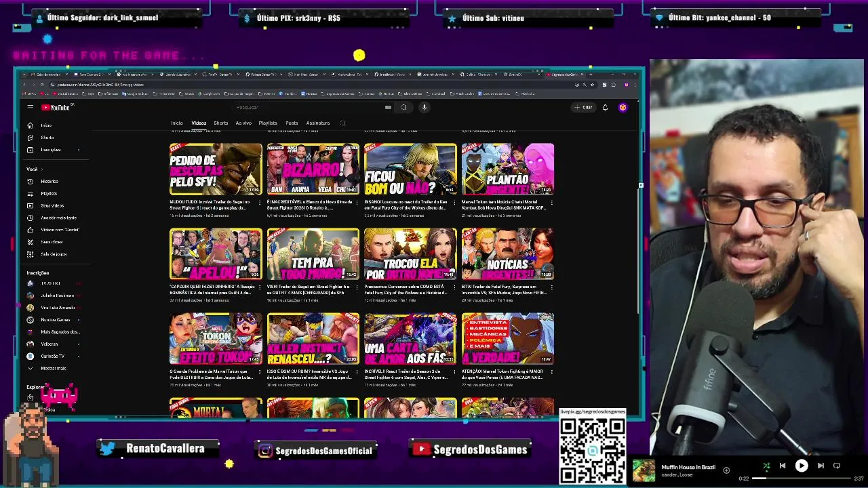Open the account avatar menu
Image resolution: width=868 pixels, height=488 pixels.
[x=623, y=107]
